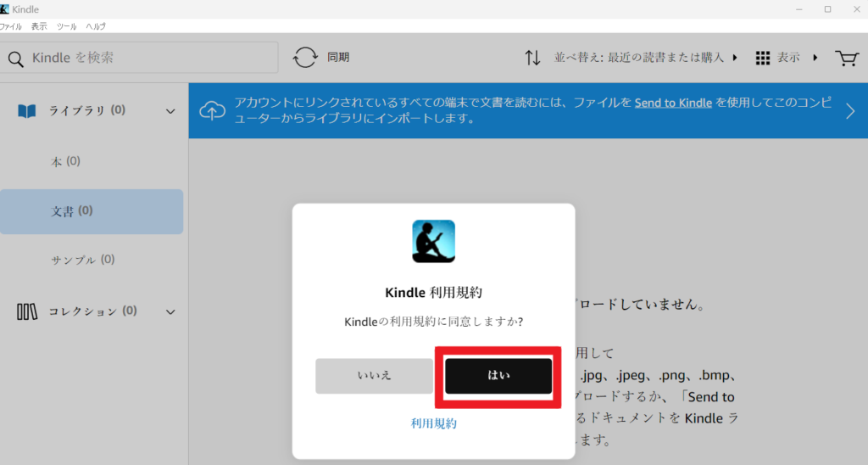Click the Kindle app logo in dialog
The width and height of the screenshot is (868, 465).
click(433, 242)
